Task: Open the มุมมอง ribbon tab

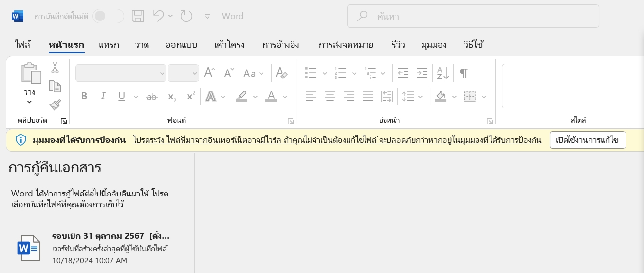Action: (434, 45)
